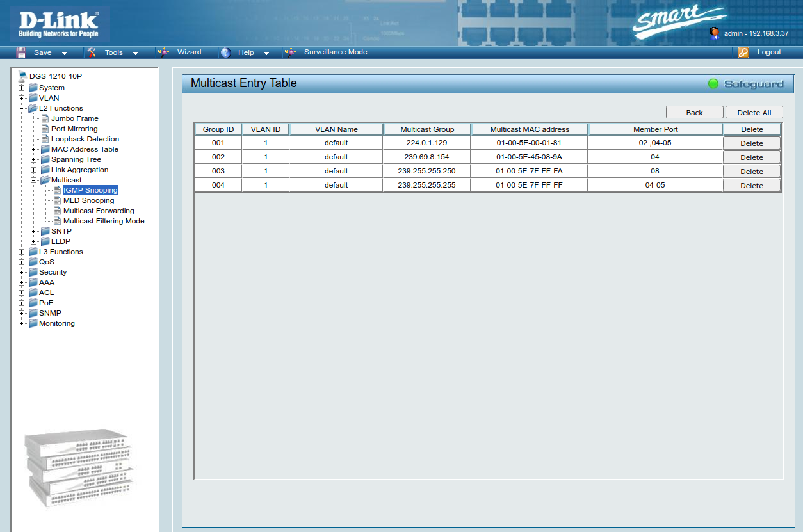Click the Help question mark icon
This screenshot has width=803, height=532.
225,52
